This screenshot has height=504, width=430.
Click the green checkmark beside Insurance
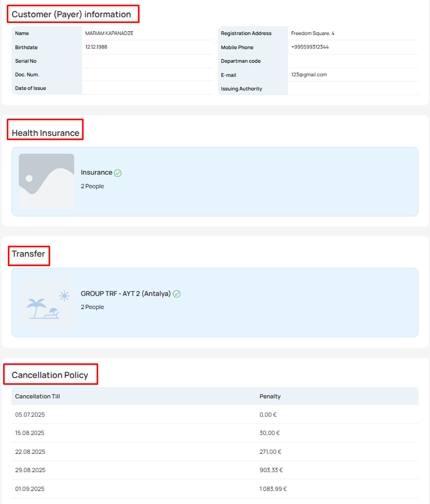[x=118, y=172]
